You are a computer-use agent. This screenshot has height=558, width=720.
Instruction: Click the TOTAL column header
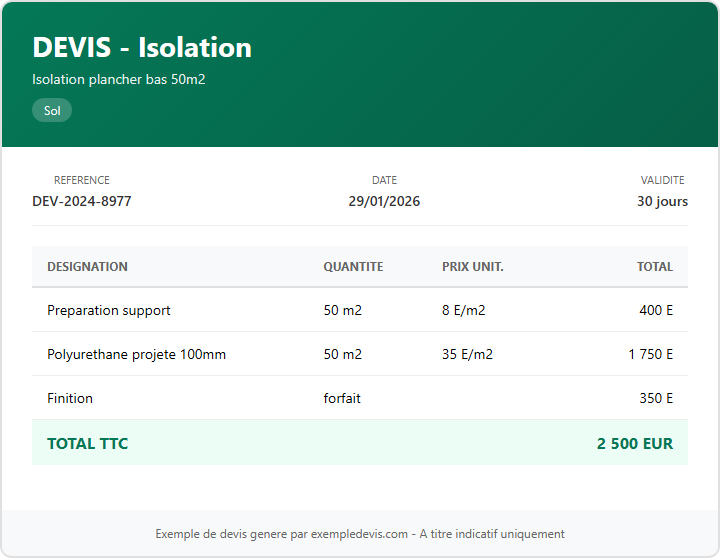[655, 267]
